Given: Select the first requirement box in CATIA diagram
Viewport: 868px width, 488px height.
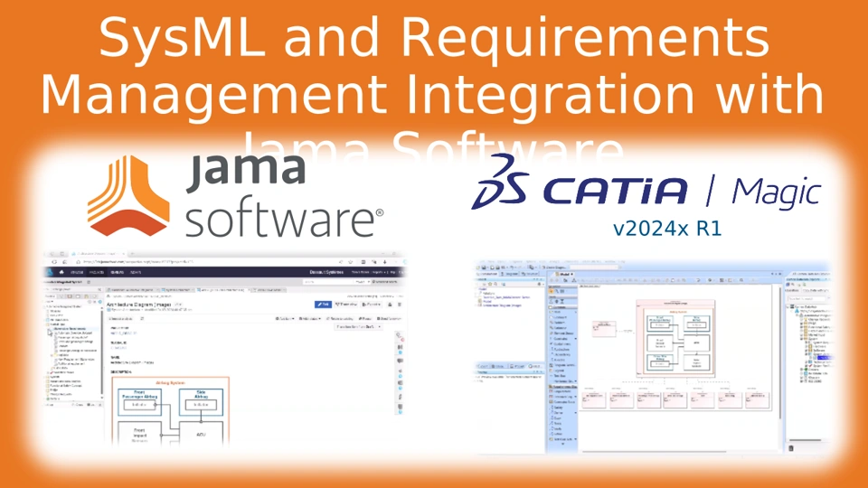Looking at the screenshot, I should click(x=594, y=400).
